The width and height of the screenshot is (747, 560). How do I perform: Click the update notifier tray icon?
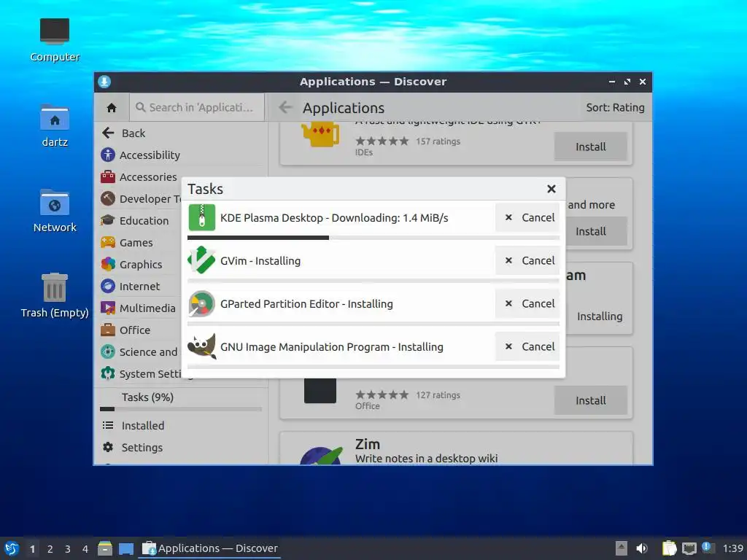(708, 548)
